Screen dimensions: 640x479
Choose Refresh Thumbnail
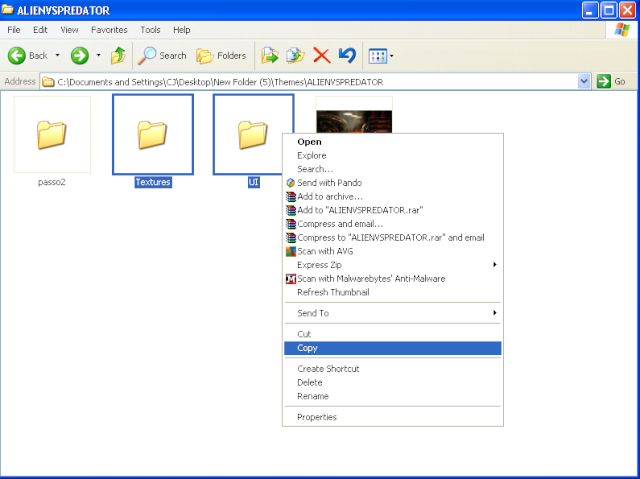pyautogui.click(x=393, y=292)
